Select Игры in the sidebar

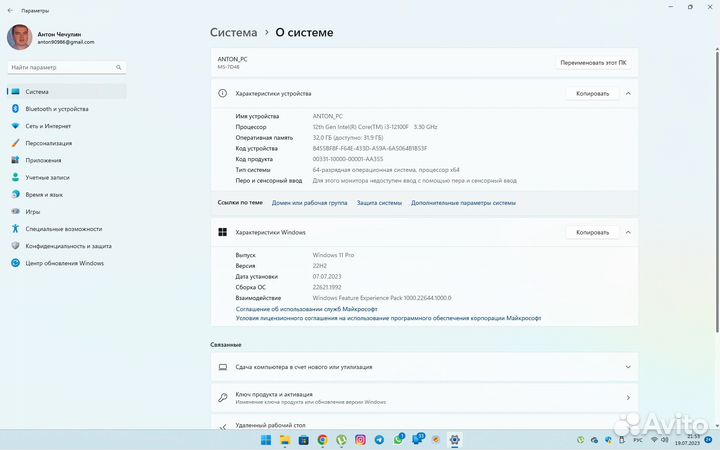point(33,211)
